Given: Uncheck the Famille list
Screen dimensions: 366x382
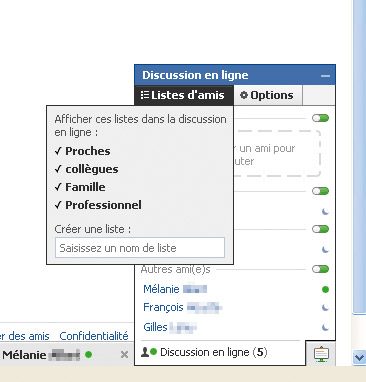Looking at the screenshot, I should (80, 187).
